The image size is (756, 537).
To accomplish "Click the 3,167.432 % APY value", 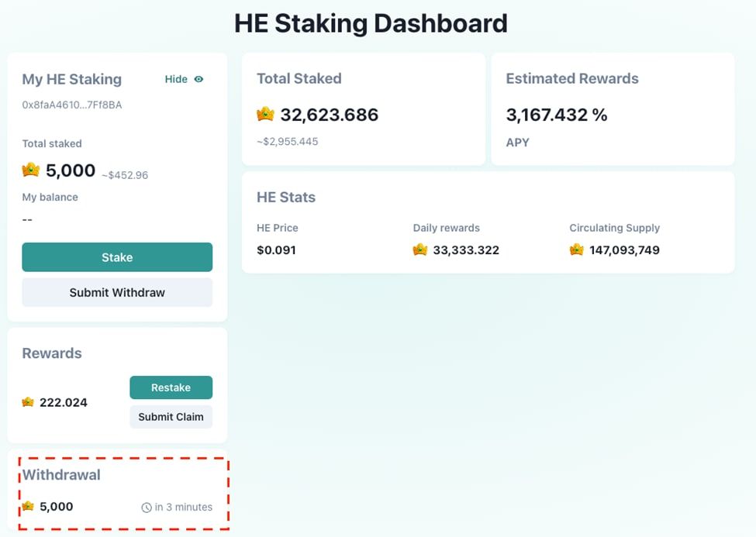I will 556,115.
